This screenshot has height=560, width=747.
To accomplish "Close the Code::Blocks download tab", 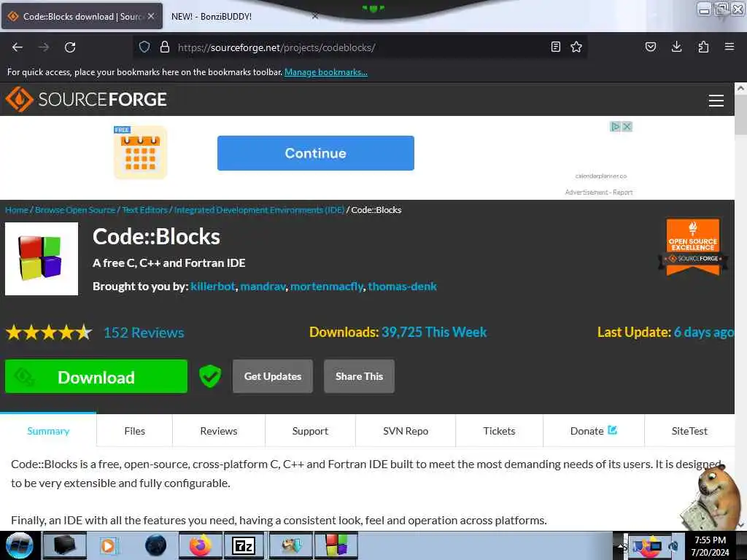I will (151, 16).
